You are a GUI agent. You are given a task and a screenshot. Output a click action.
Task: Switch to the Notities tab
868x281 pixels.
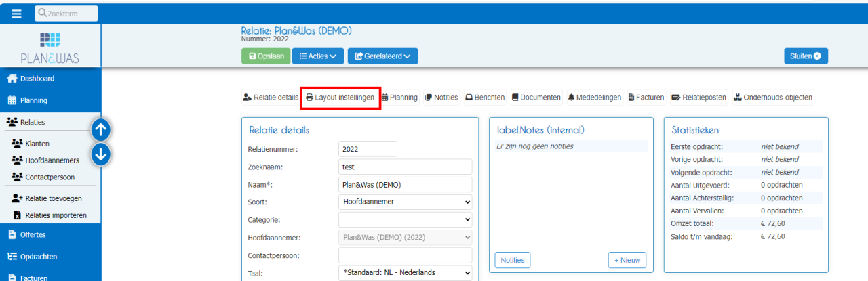click(x=441, y=98)
